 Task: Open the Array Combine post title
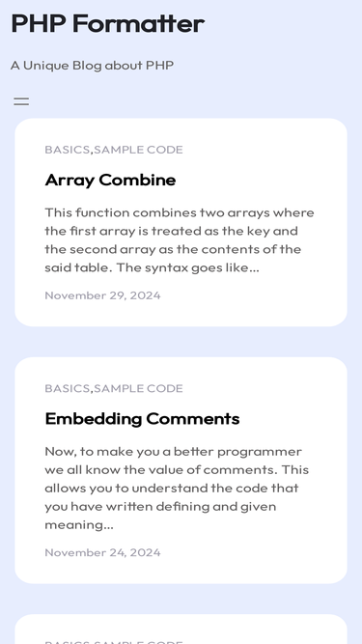pyautogui.click(x=110, y=180)
